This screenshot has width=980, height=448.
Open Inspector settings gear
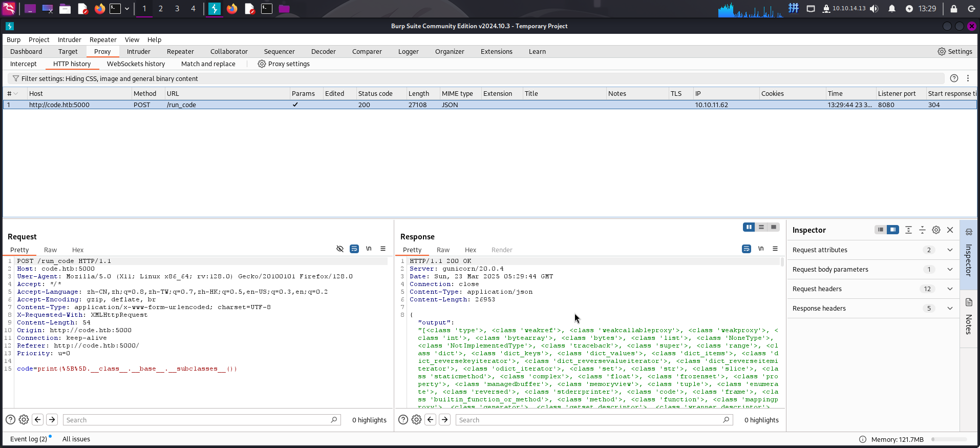pyautogui.click(x=936, y=230)
